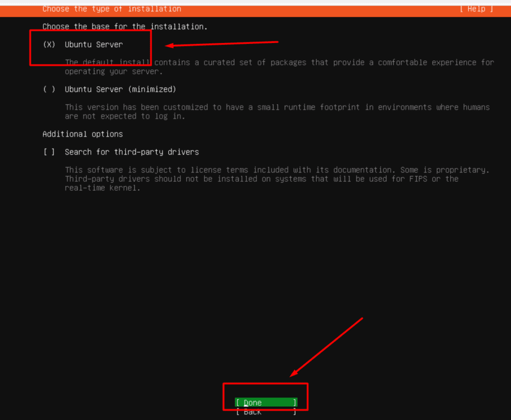Select the Ubuntu Server radio button

(x=49, y=44)
